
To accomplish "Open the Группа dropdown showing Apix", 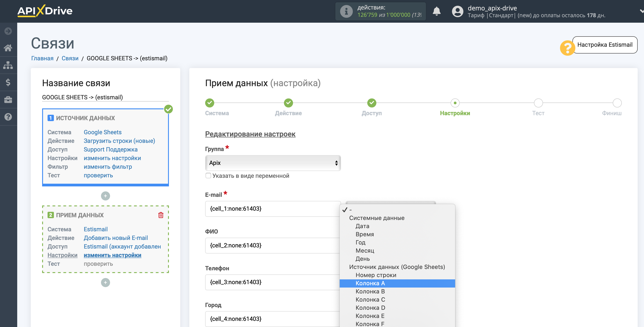I will click(273, 163).
